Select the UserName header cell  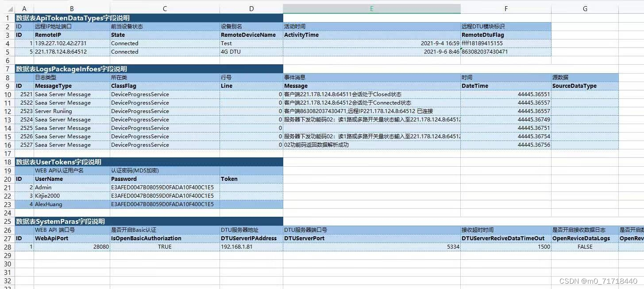point(72,179)
